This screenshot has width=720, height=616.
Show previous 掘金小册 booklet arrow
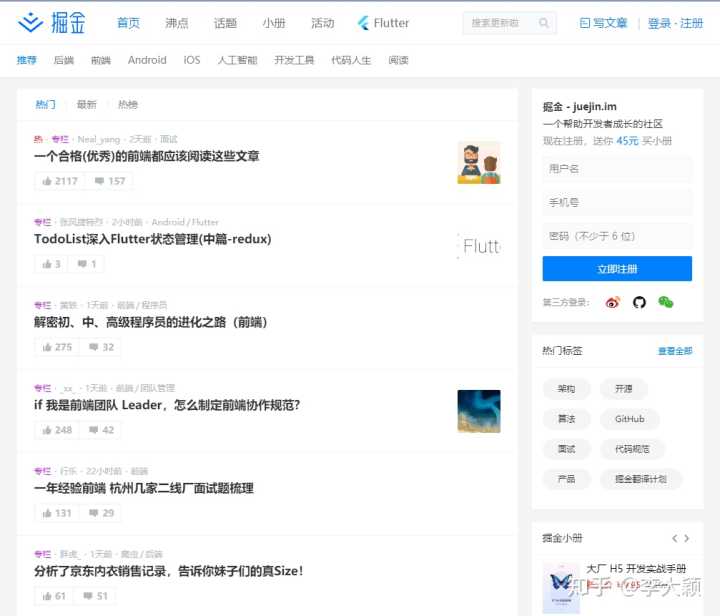674,538
